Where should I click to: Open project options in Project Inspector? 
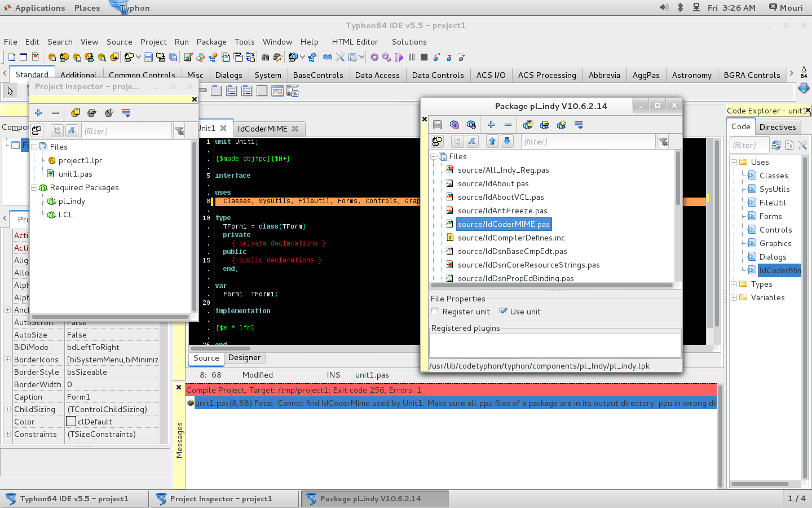coord(75,113)
